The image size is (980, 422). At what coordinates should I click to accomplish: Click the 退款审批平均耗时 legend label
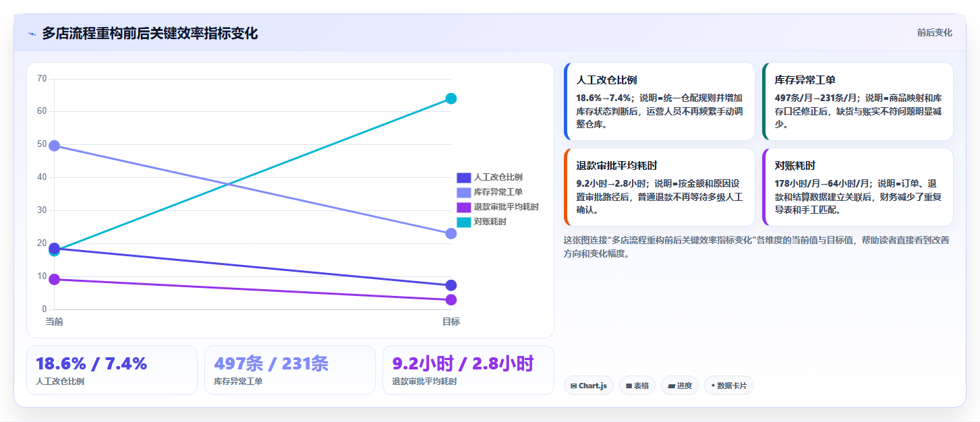(506, 207)
